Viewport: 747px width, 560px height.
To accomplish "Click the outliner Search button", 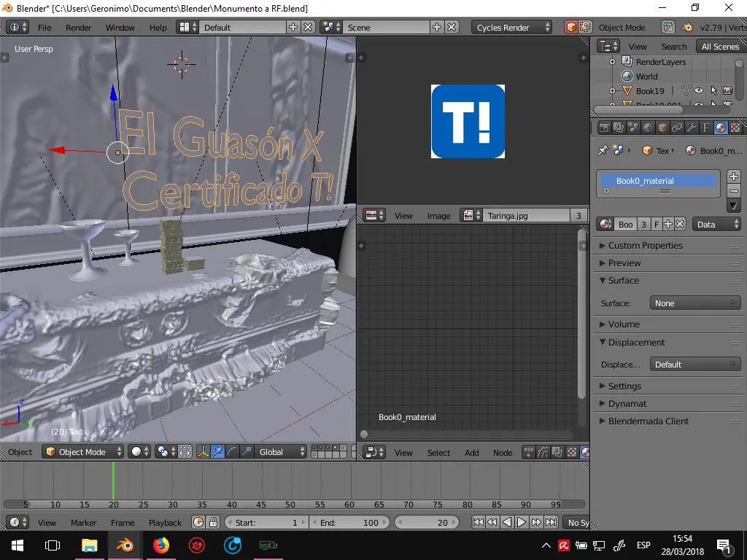I will point(674,46).
